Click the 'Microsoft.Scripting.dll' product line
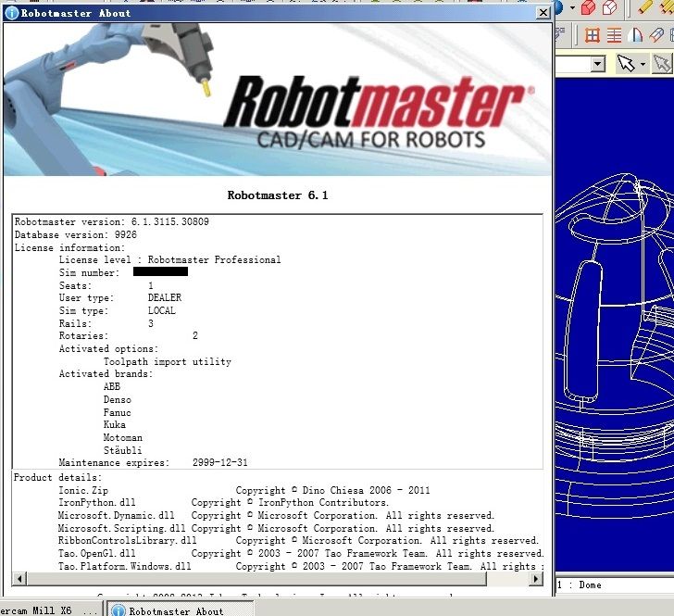Viewport: 674px width, 616px height. click(277, 528)
